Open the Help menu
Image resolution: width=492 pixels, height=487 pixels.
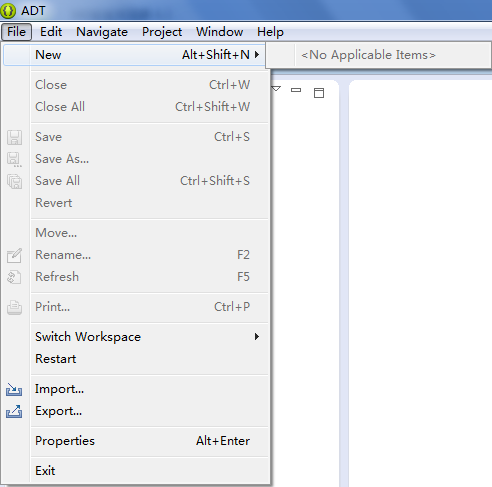pyautogui.click(x=270, y=32)
